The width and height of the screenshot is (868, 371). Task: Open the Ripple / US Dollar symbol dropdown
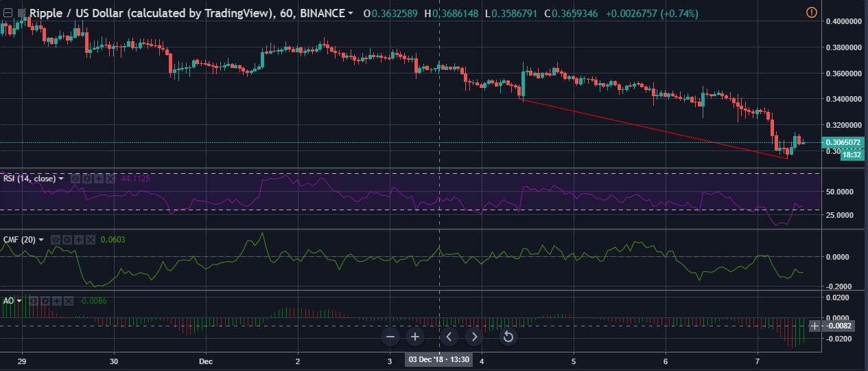(351, 13)
